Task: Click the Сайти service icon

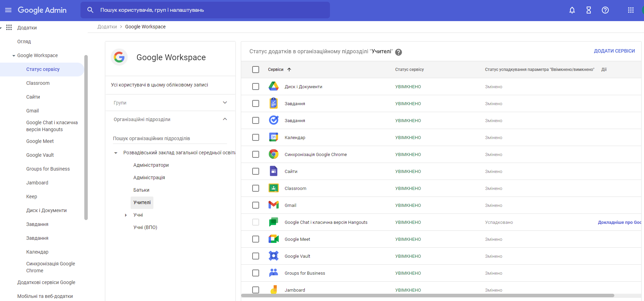Action: coord(274,171)
